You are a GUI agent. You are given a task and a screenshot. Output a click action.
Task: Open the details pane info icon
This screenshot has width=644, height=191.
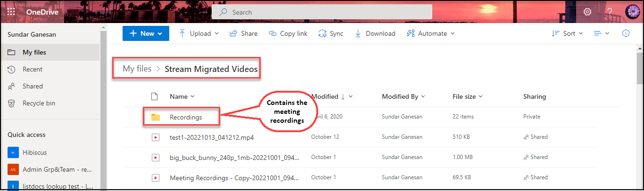pos(626,33)
